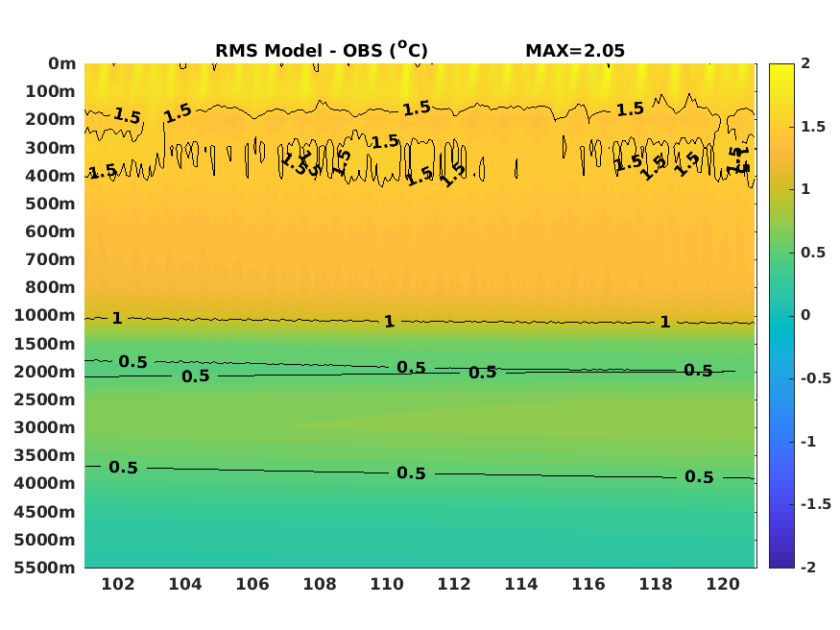Image resolution: width=840 pixels, height=630 pixels.
Task: Click the "800m" depth axis label
Action: point(50,287)
